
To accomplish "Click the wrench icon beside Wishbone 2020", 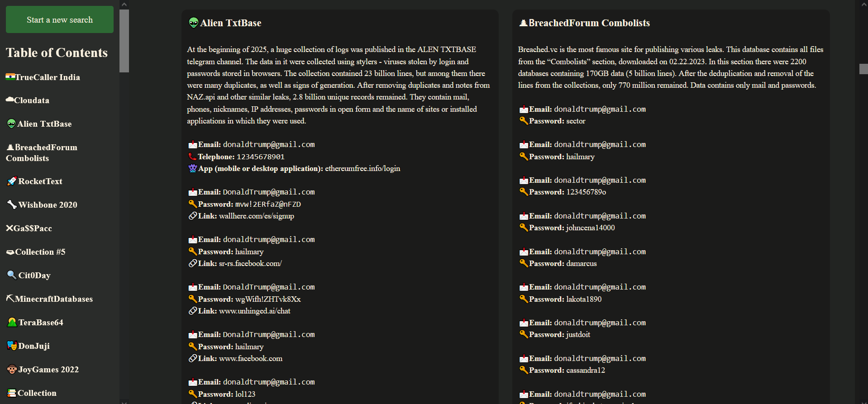I will [11, 204].
